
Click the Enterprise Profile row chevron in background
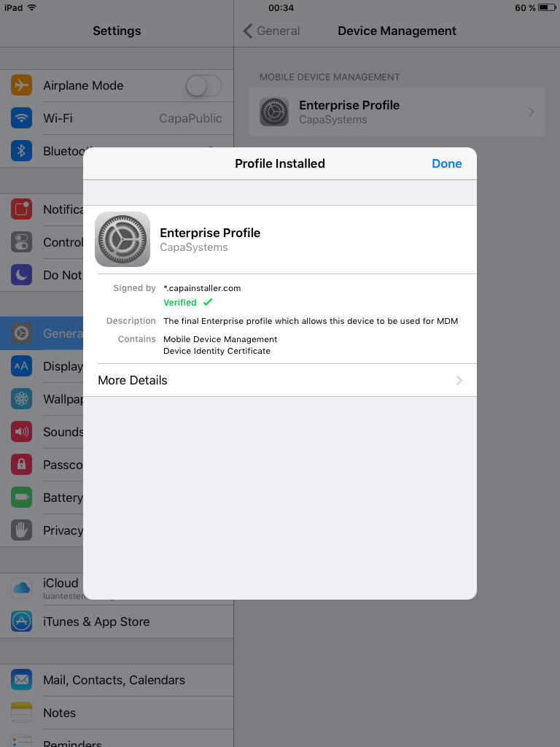point(532,112)
